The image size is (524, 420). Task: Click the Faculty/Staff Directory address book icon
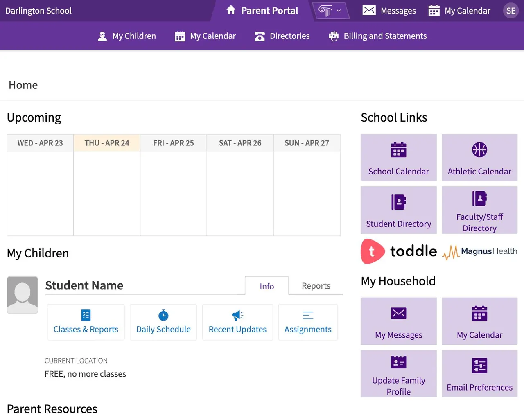point(480,199)
